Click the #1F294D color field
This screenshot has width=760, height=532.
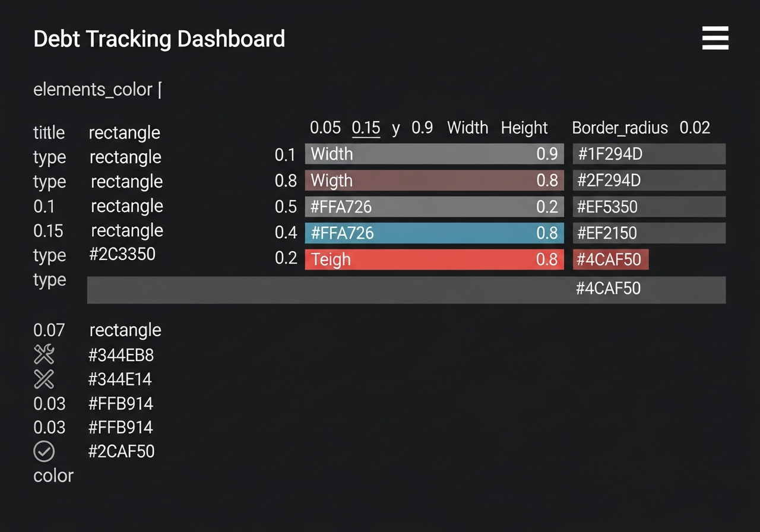(x=649, y=154)
